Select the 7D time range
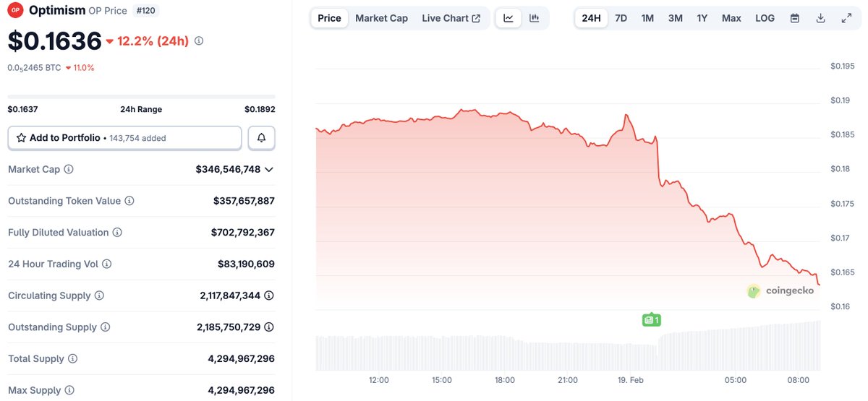Viewport: 868px width, 401px height. coord(621,18)
